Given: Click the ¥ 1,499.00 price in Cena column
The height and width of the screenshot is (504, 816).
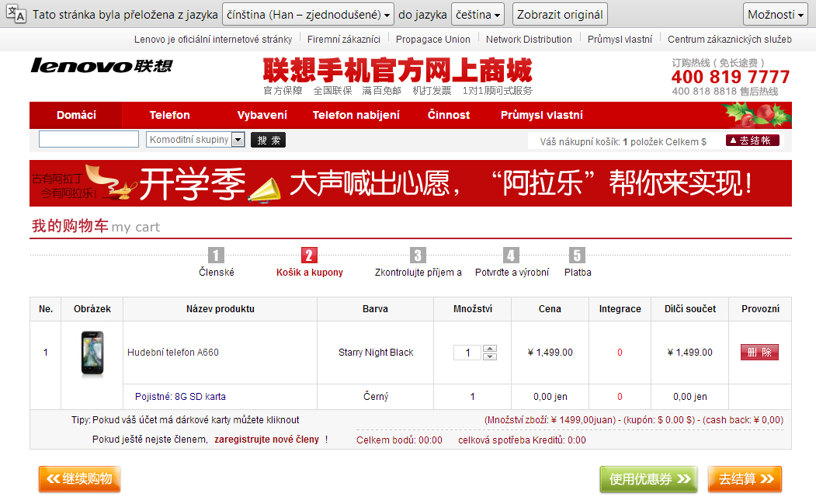Looking at the screenshot, I should click(x=550, y=353).
